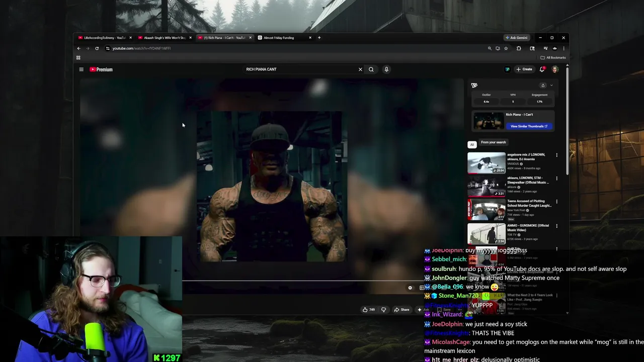Like the video with thumbs up

[369, 310]
